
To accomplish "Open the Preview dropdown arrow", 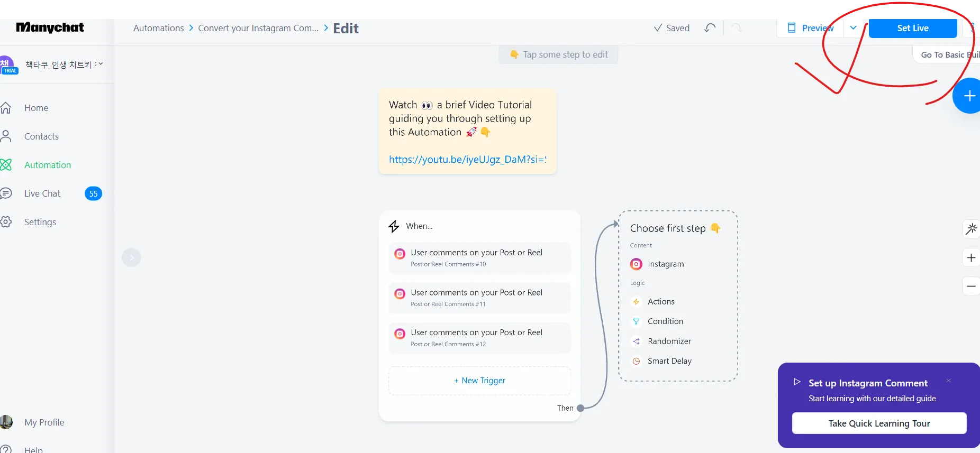I will click(x=853, y=28).
